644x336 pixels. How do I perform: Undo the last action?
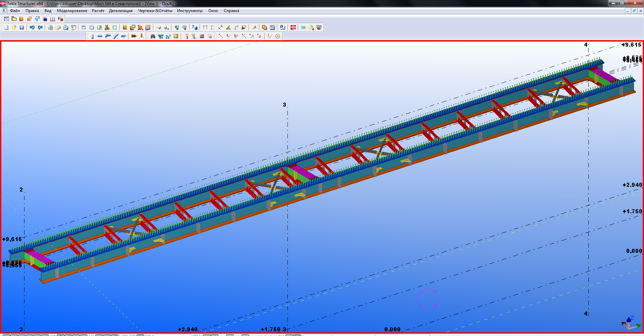point(32,27)
